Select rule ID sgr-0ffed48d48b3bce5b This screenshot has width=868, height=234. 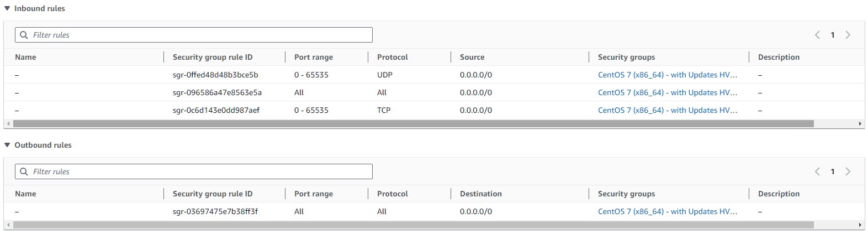(215, 75)
